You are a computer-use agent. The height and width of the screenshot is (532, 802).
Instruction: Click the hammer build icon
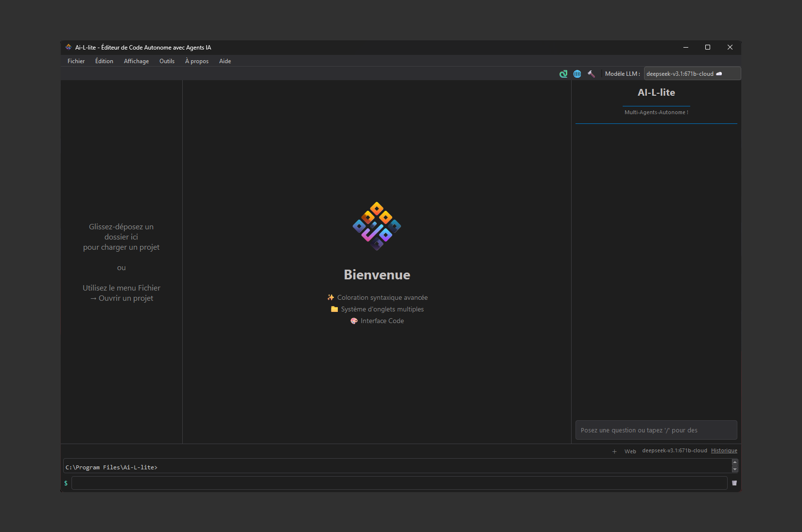click(x=591, y=74)
